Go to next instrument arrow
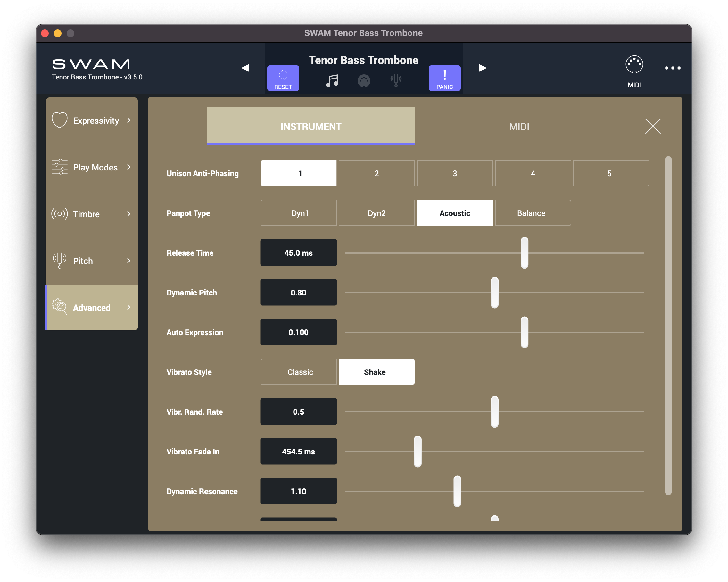Viewport: 728px width, 582px height. click(x=482, y=68)
